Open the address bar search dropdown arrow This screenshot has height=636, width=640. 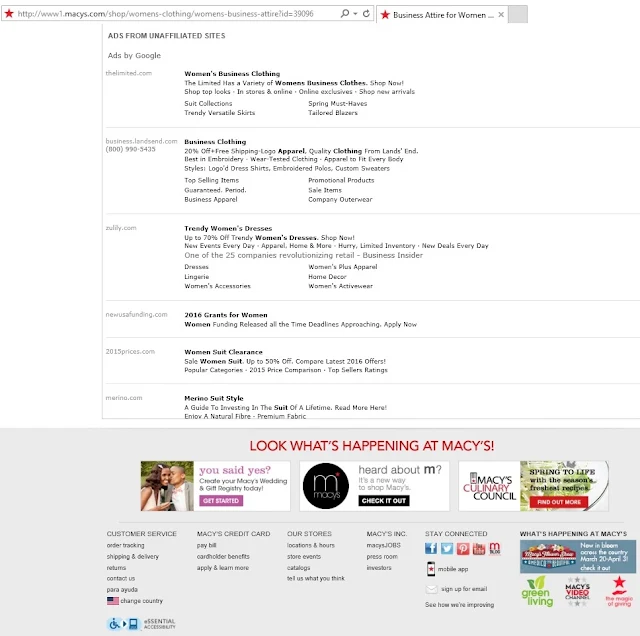tap(355, 14)
